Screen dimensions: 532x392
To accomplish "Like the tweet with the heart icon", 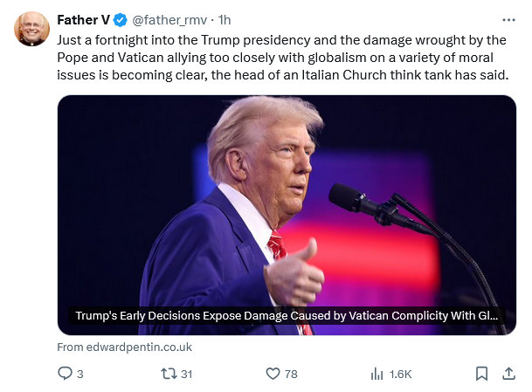I will coord(273,374).
